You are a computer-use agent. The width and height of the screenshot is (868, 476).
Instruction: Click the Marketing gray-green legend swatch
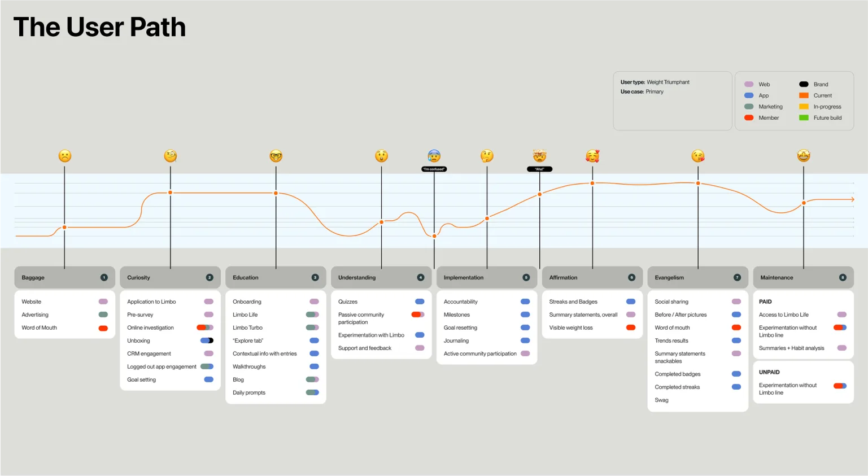pos(749,106)
